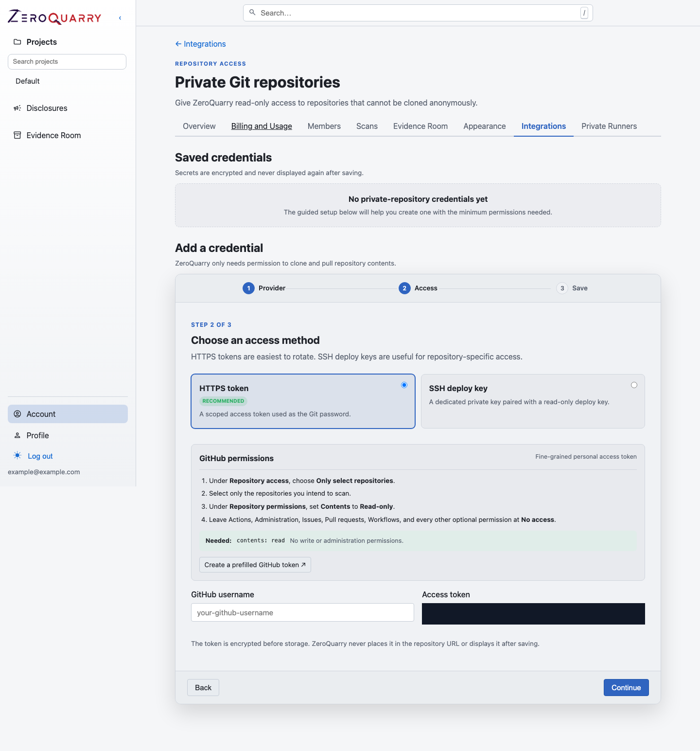Image resolution: width=700 pixels, height=751 pixels.
Task: Click Create a prefilled GitHub token
Action: 255,565
